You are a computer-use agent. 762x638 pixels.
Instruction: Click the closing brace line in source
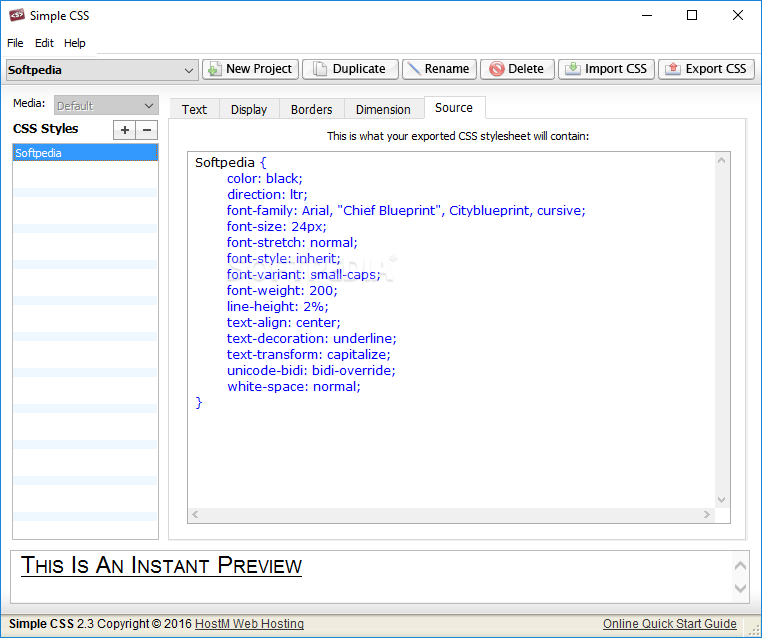198,403
